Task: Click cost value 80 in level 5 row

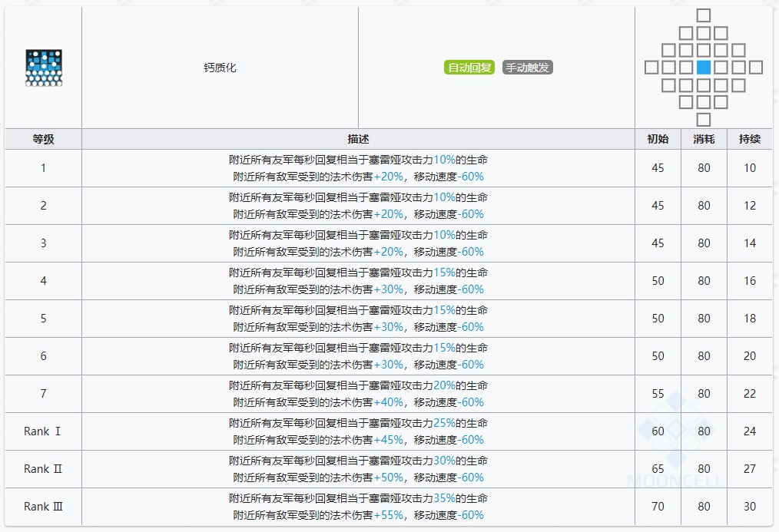Action: click(704, 319)
